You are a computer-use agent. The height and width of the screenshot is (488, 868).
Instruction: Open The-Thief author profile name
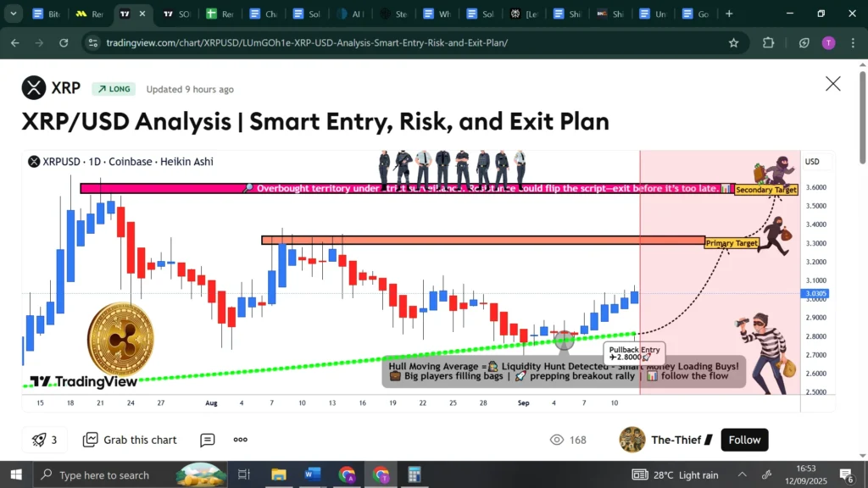676,440
